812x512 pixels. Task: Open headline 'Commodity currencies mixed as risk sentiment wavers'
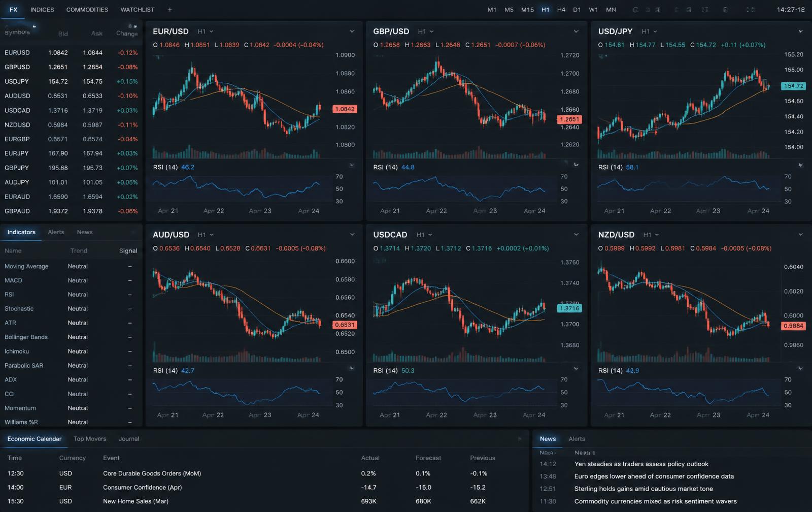click(655, 501)
